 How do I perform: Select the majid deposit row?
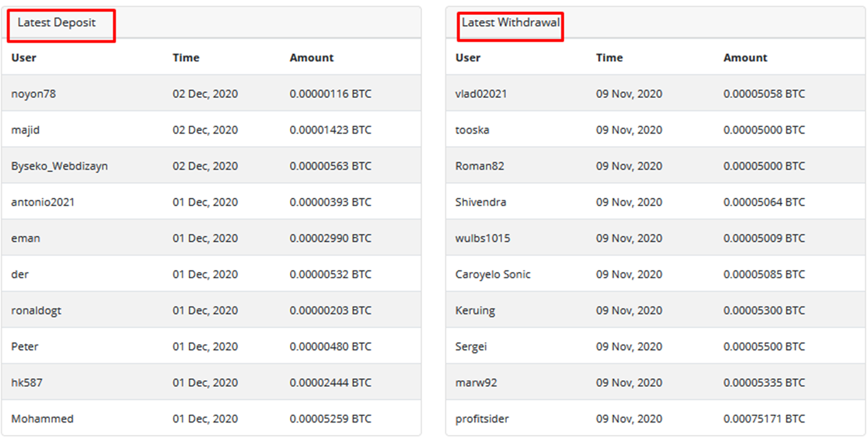[26, 130]
